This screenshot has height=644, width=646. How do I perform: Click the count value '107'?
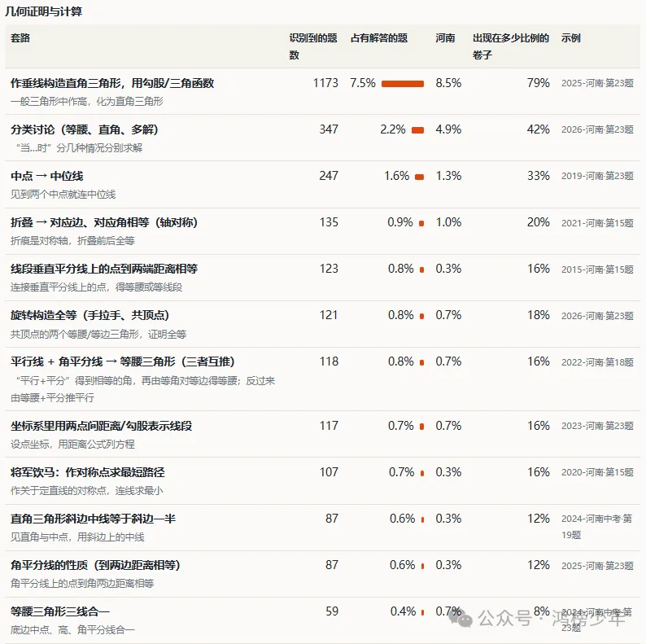[329, 472]
